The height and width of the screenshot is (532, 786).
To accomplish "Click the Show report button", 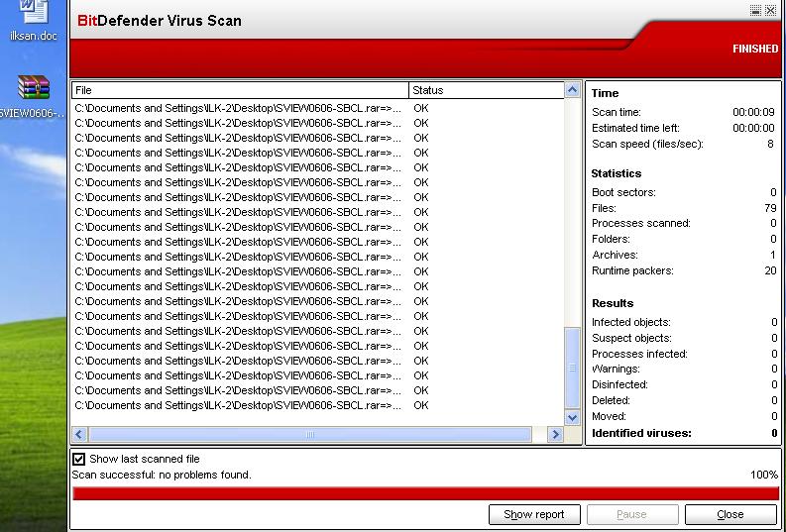I will [x=534, y=514].
